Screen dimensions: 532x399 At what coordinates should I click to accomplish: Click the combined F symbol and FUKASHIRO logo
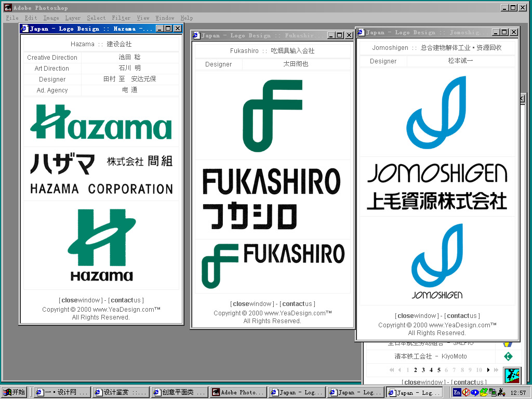click(x=273, y=266)
